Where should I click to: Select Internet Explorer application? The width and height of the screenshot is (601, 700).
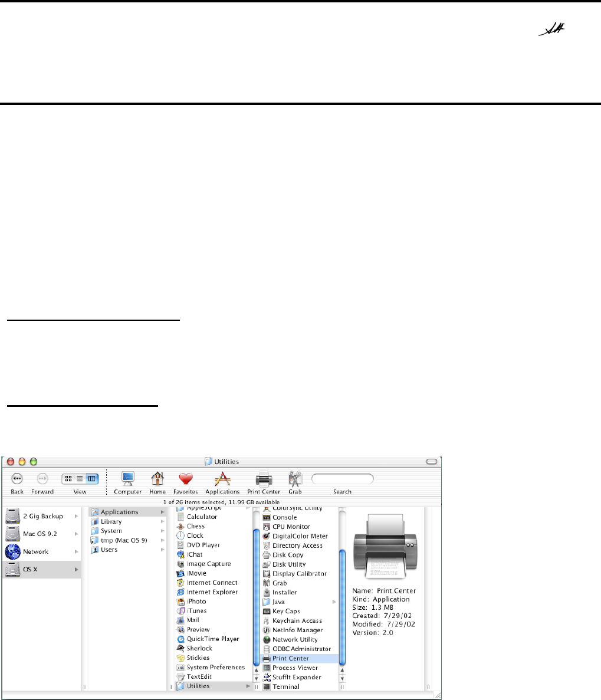(x=214, y=592)
